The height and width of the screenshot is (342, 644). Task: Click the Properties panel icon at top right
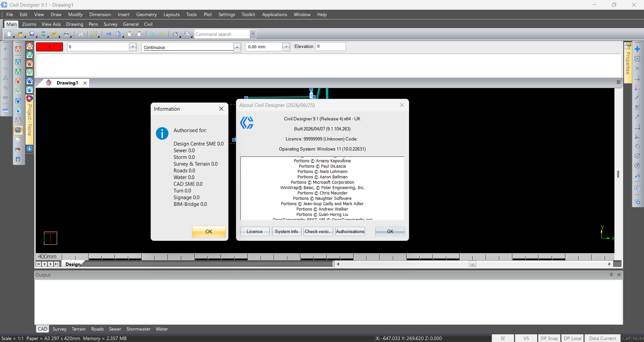pyautogui.click(x=628, y=46)
